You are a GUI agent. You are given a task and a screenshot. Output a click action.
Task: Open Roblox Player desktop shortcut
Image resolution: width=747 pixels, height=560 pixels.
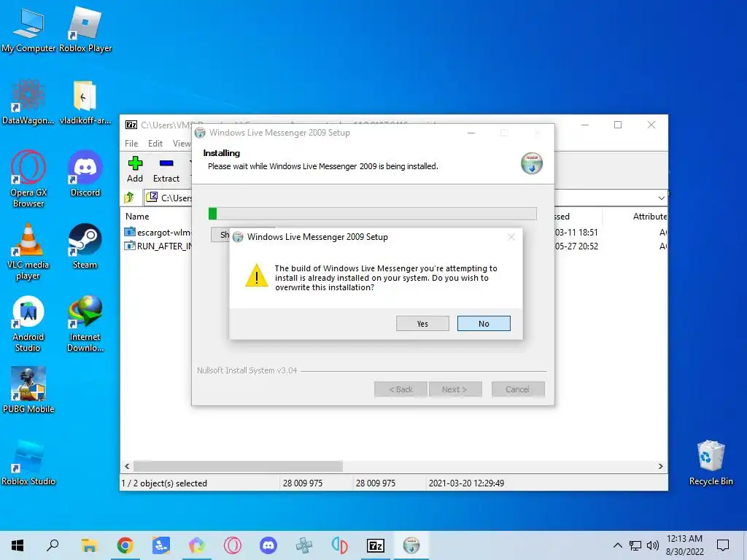tap(85, 30)
